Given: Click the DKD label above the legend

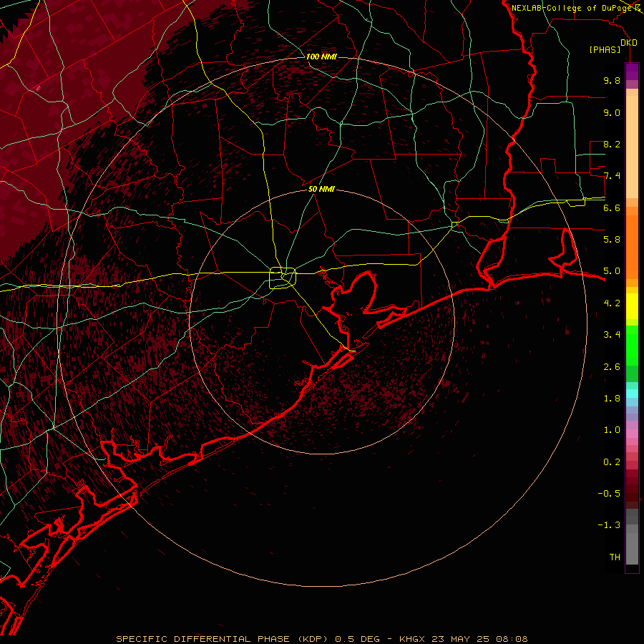Looking at the screenshot, I should [629, 43].
